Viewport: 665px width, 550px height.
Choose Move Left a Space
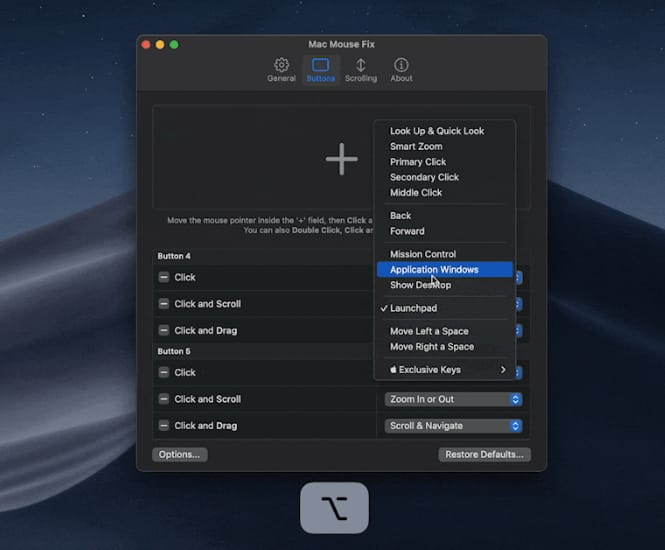[x=444, y=331]
